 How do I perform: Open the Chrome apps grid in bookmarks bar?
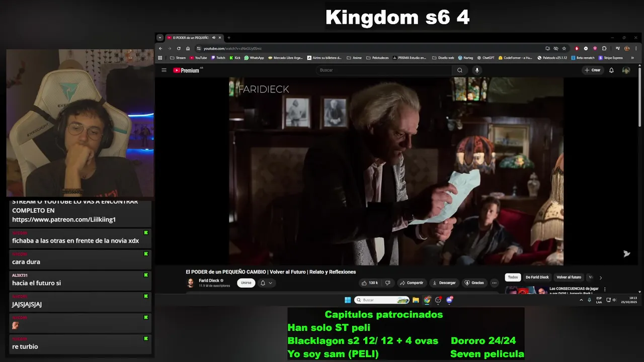pyautogui.click(x=160, y=58)
